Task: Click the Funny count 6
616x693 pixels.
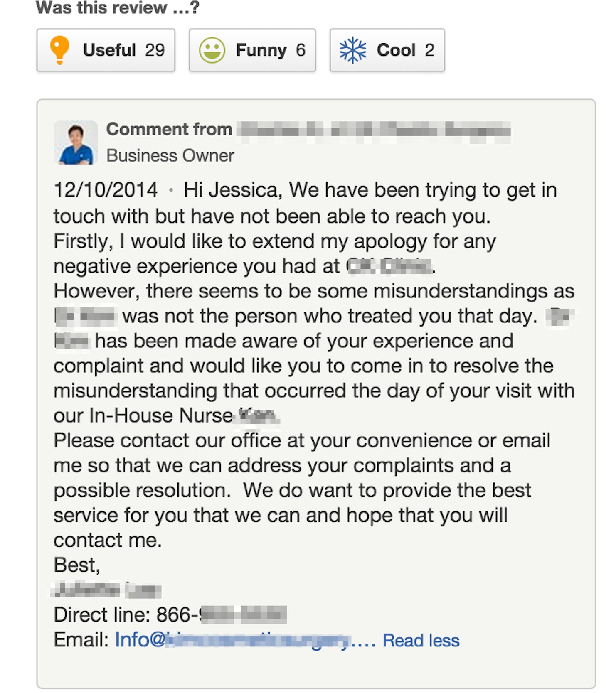Action: point(301,50)
